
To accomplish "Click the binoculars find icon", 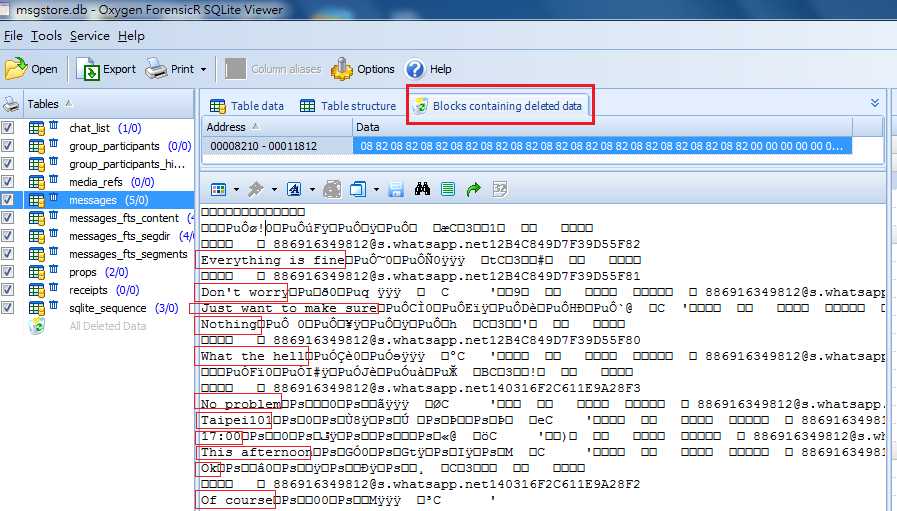I will [422, 189].
